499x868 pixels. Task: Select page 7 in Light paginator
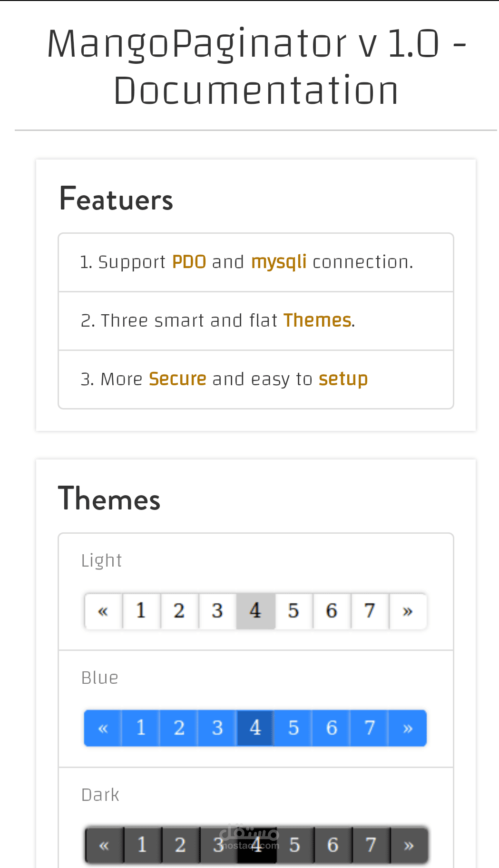click(370, 611)
